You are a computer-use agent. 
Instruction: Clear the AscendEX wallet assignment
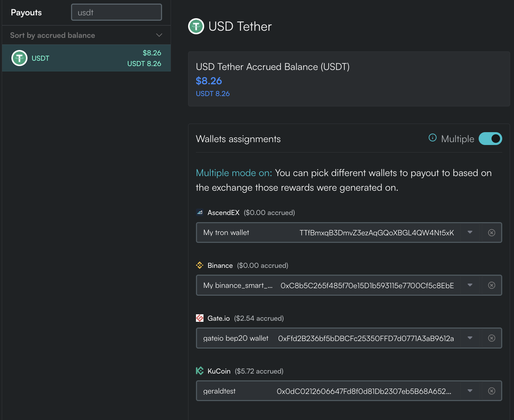coord(492,233)
